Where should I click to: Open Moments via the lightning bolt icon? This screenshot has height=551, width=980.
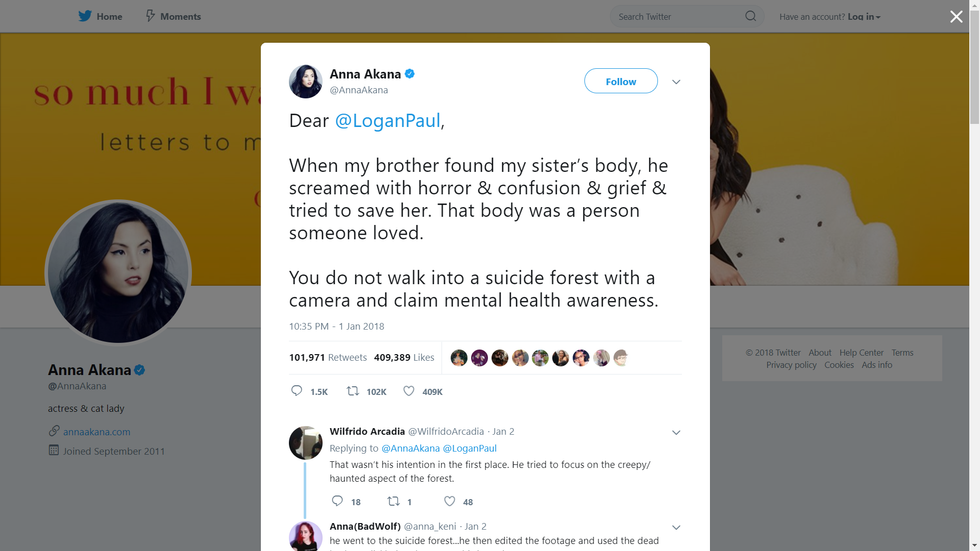pyautogui.click(x=150, y=16)
